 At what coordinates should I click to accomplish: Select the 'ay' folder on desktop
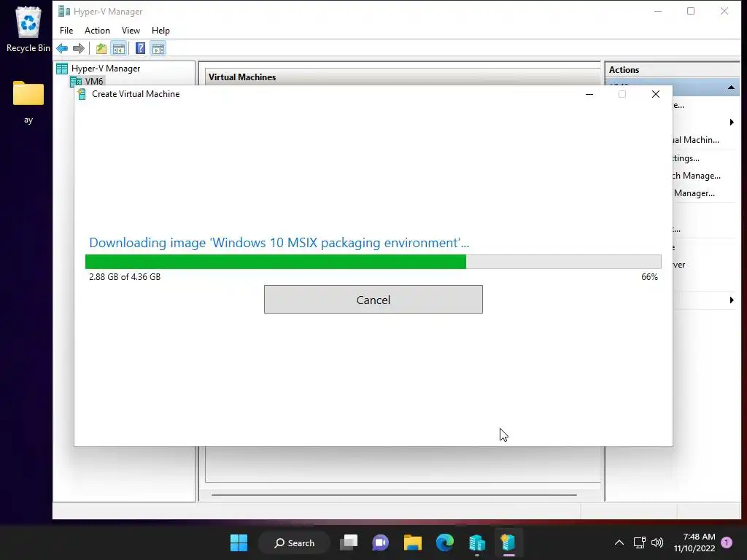[x=28, y=102]
